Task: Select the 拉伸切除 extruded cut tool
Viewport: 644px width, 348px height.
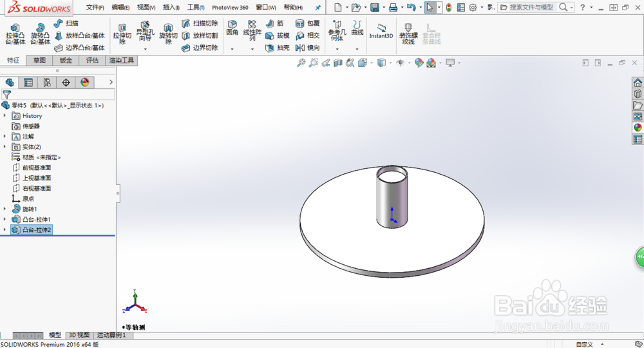Action: click(x=122, y=34)
